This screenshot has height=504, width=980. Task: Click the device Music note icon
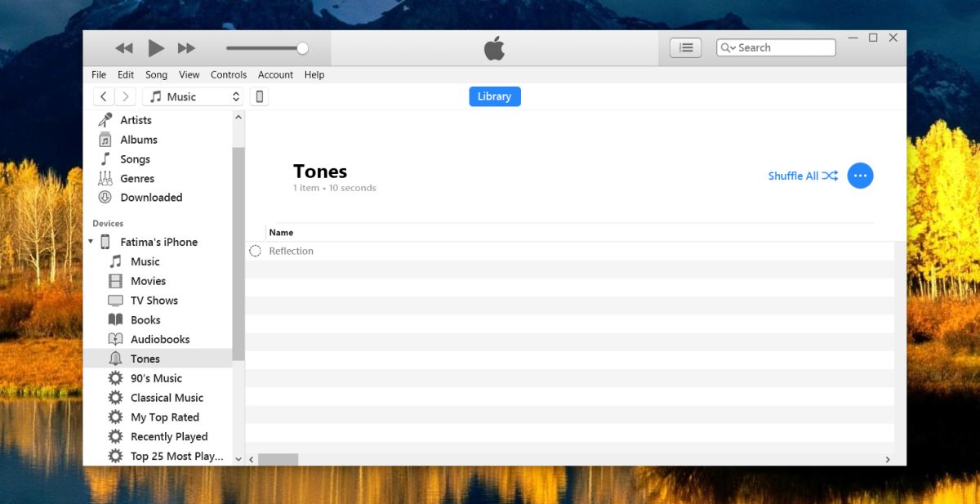click(115, 261)
